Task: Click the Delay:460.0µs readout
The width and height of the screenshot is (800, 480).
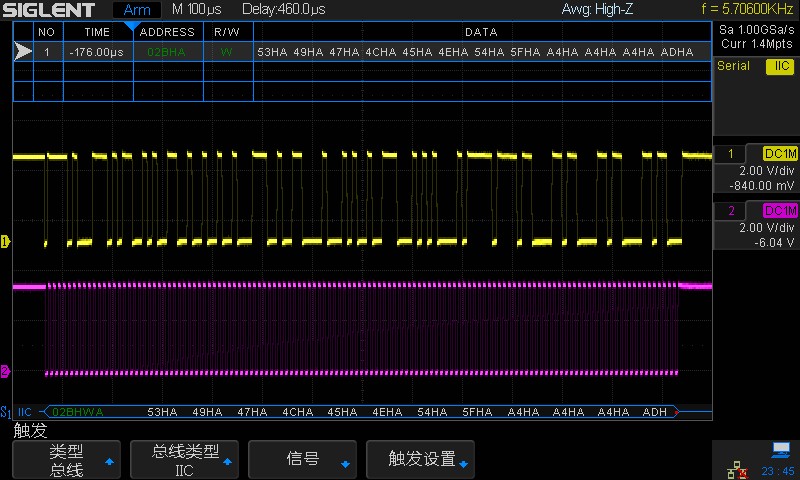Action: 284,9
